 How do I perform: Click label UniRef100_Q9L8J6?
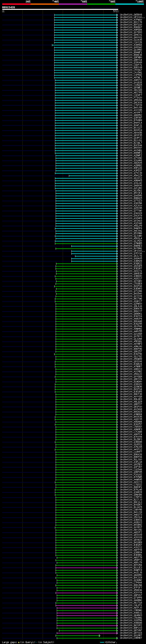[x=131, y=306]
